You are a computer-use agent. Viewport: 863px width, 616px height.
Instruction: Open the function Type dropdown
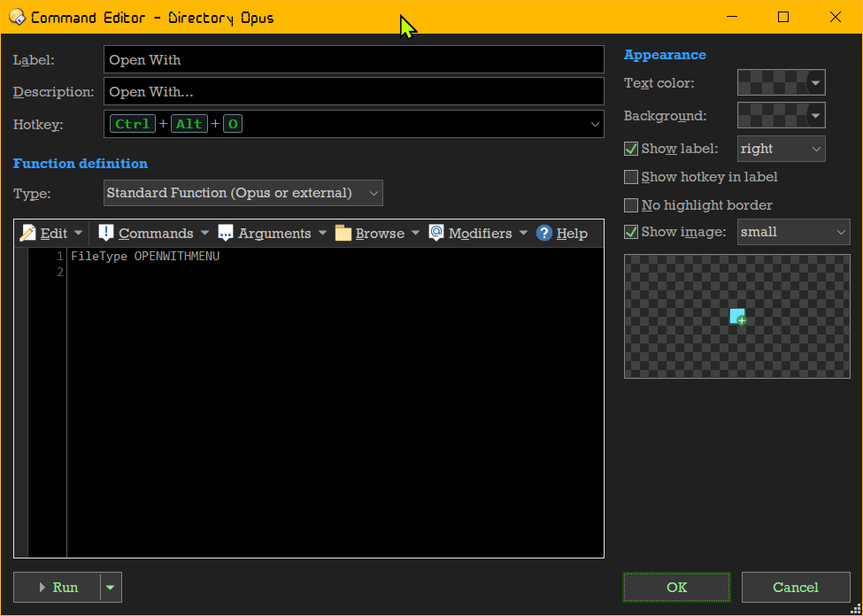243,193
